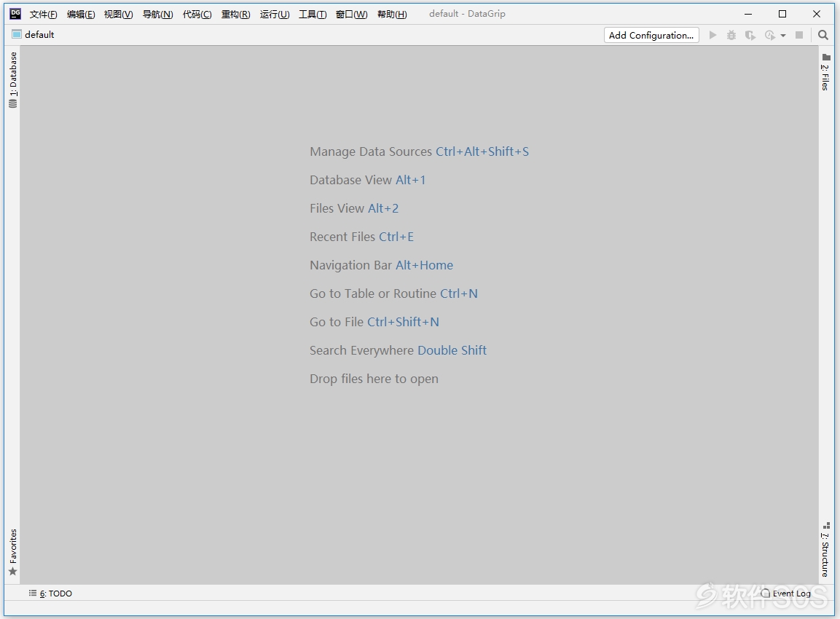
Task: Click the Debug bug icon
Action: click(x=731, y=36)
